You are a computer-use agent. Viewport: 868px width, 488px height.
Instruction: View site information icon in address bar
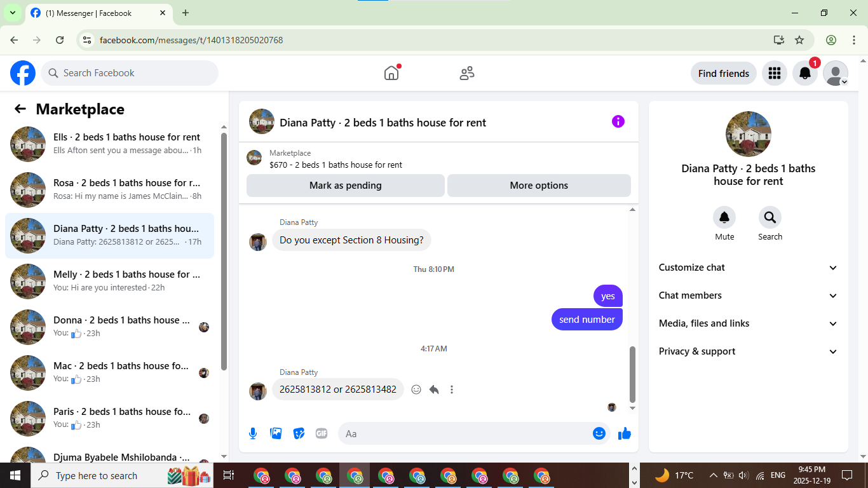[88, 40]
